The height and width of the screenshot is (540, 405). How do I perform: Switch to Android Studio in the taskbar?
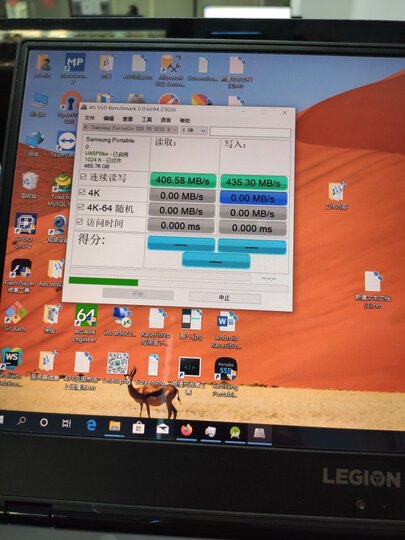(x=235, y=433)
